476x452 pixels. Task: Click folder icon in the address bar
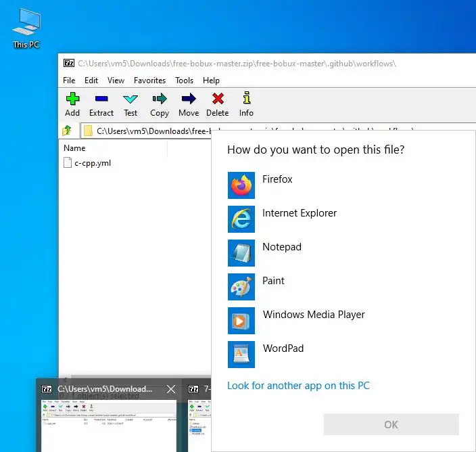(x=88, y=131)
